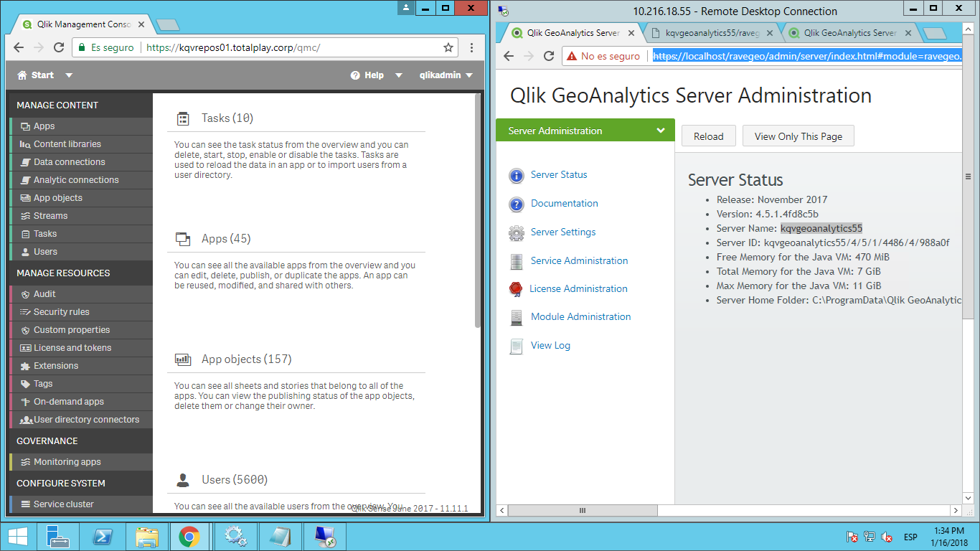Click the QMC page vertical scrollbar
The image size is (980, 551).
pyautogui.click(x=479, y=212)
